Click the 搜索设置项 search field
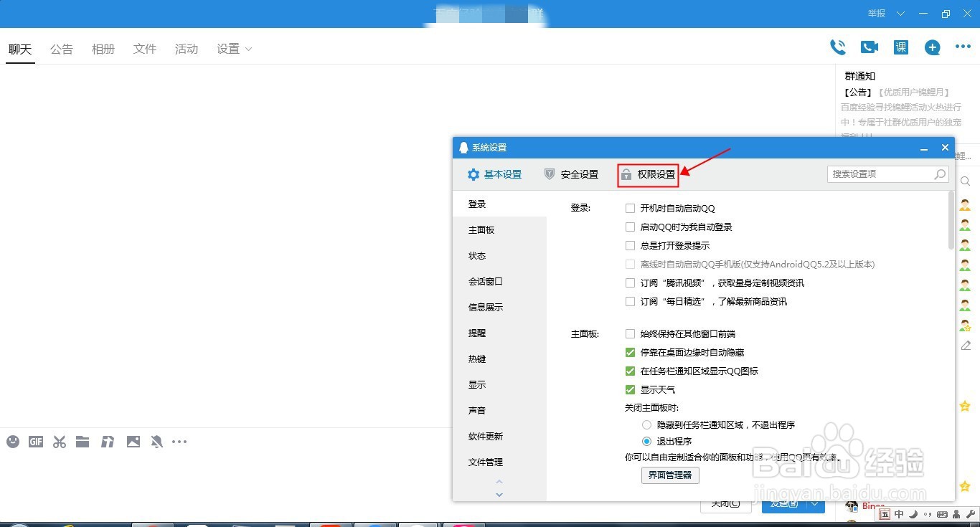 (x=888, y=174)
